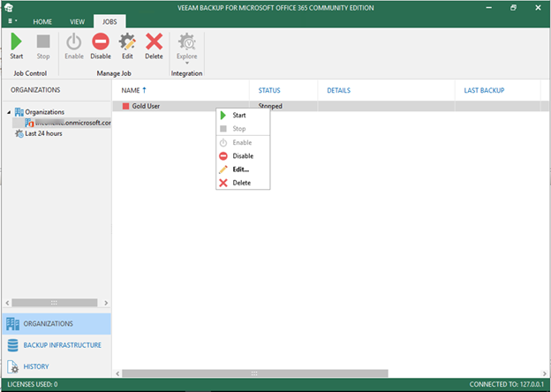
Task: Click the red X icon beside context-menu Delete
Action: (223, 183)
